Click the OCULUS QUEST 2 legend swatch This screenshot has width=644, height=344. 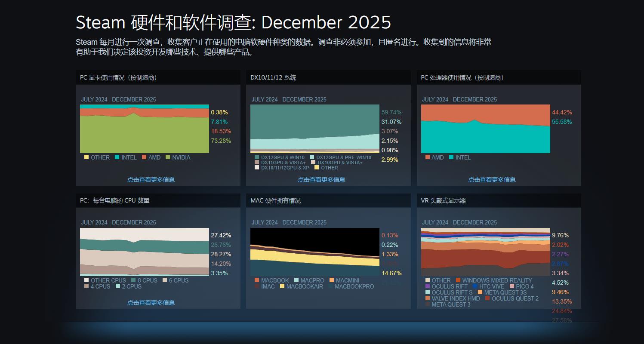coord(487,298)
